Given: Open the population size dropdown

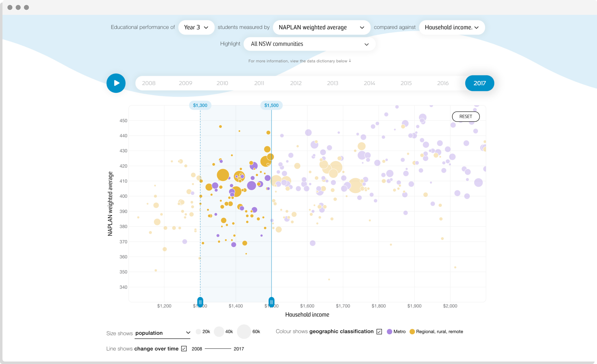Looking at the screenshot, I should [x=162, y=333].
